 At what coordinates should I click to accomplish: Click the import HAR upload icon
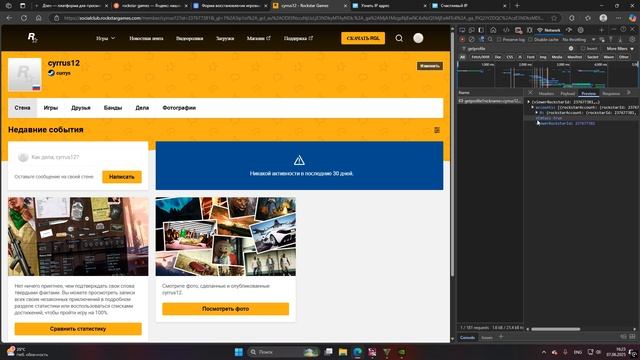[611, 40]
